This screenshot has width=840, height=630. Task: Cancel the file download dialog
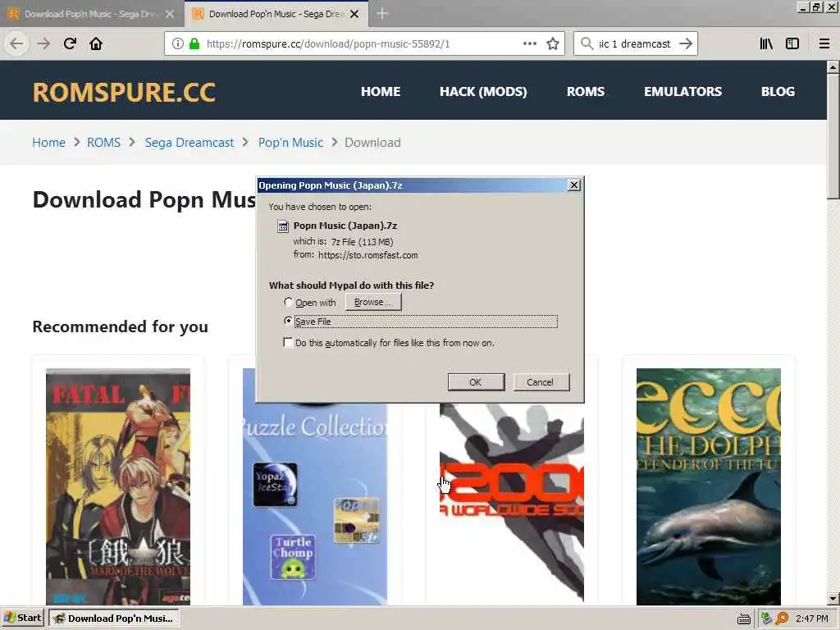(x=541, y=382)
